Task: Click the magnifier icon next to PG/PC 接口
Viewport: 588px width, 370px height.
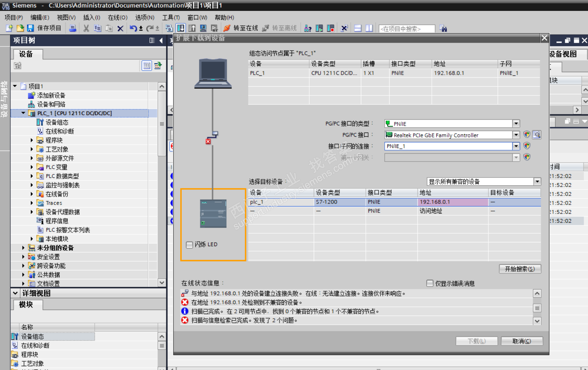Action: 537,135
